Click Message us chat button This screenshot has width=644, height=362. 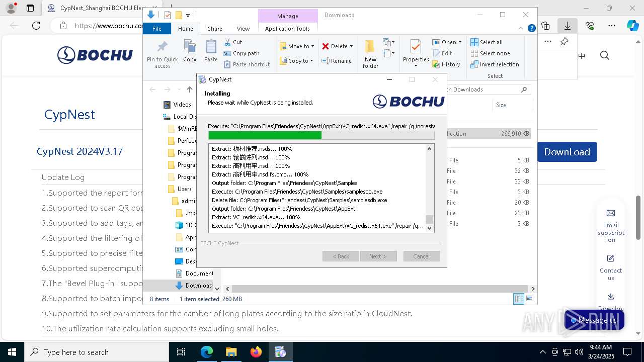pos(594,320)
